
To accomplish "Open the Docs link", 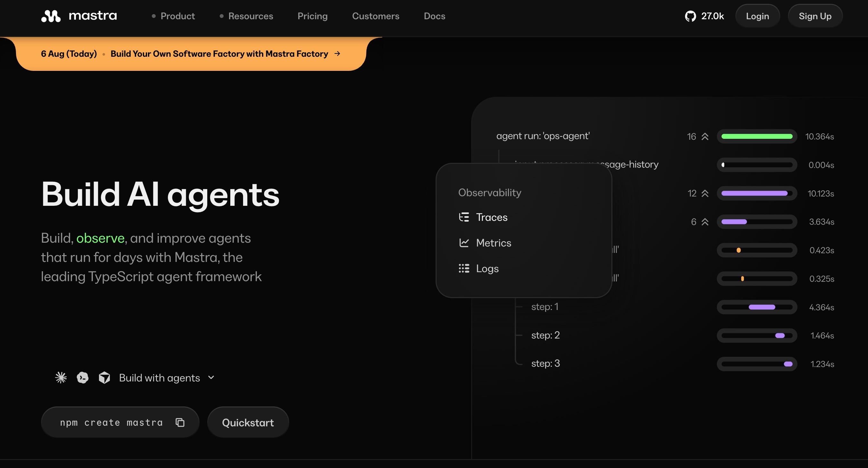I will [434, 16].
